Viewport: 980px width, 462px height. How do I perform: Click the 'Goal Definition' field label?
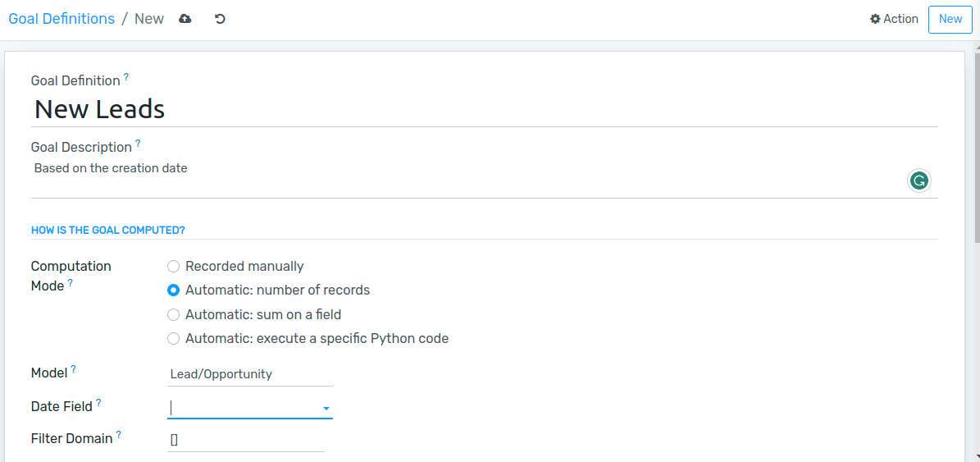pyautogui.click(x=75, y=80)
